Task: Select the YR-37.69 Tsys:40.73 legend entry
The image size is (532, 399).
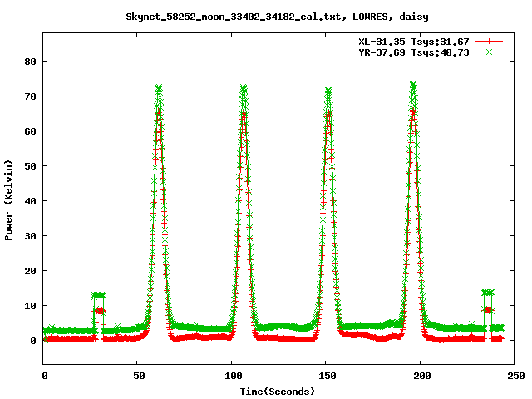Action: pyautogui.click(x=414, y=52)
